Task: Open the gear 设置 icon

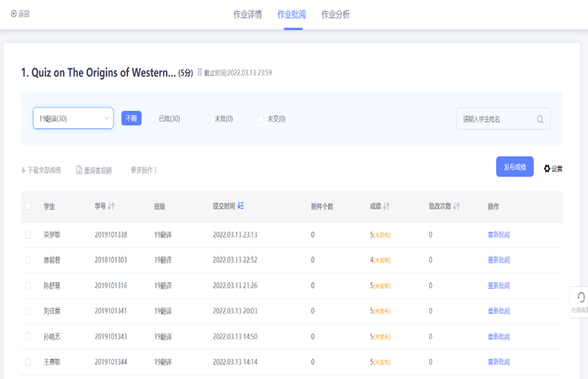Action: click(x=547, y=169)
